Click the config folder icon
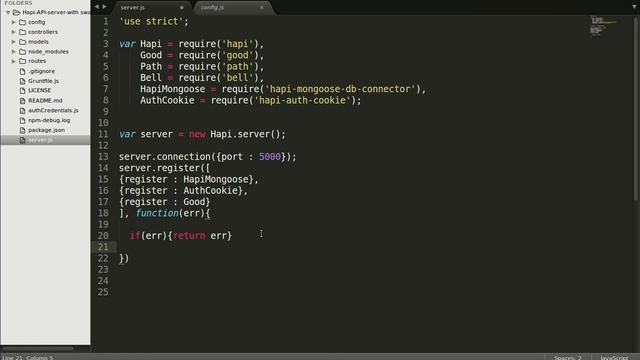640x360 pixels. click(x=22, y=22)
